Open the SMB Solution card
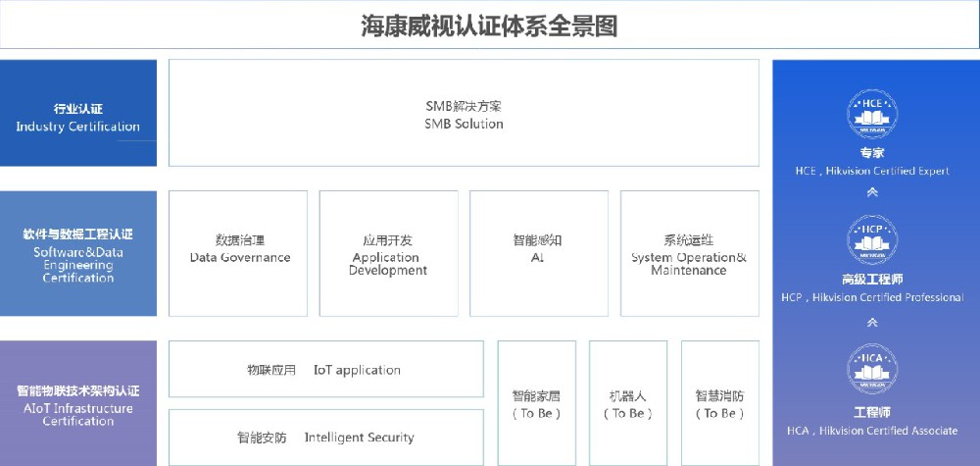The width and height of the screenshot is (980, 466). pos(464,113)
